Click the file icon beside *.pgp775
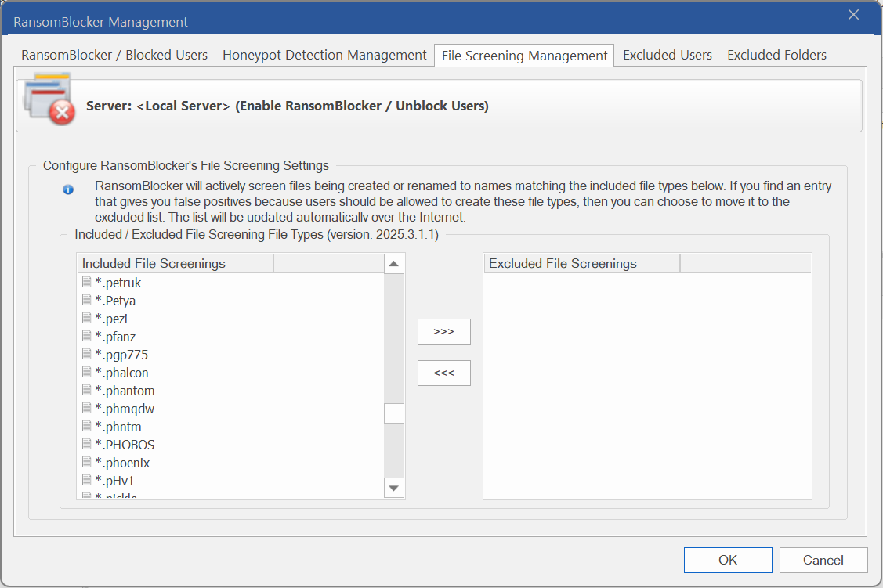 [x=87, y=354]
